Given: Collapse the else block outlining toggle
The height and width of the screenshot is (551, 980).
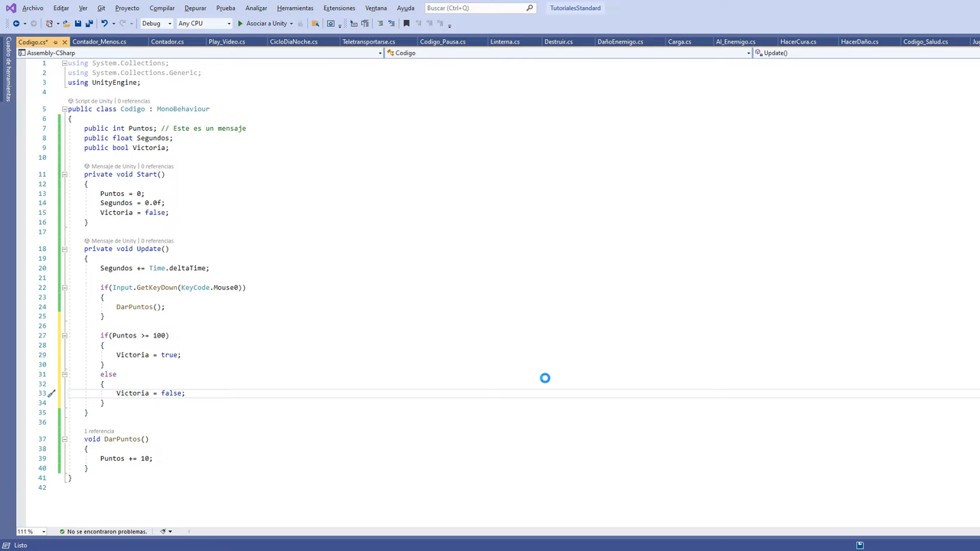Looking at the screenshot, I should tap(64, 374).
